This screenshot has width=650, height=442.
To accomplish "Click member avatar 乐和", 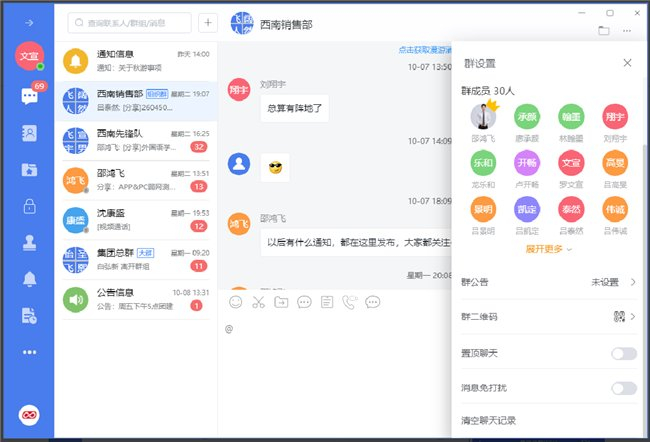I will [483, 163].
